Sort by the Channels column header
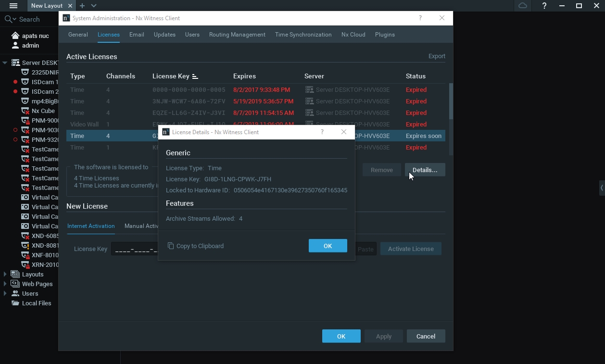This screenshot has height=364, width=605. pyautogui.click(x=121, y=76)
